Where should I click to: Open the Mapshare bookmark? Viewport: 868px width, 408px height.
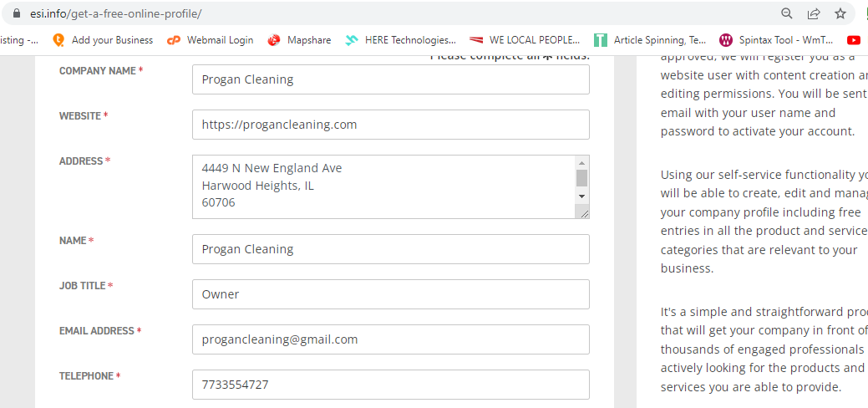[x=299, y=40]
